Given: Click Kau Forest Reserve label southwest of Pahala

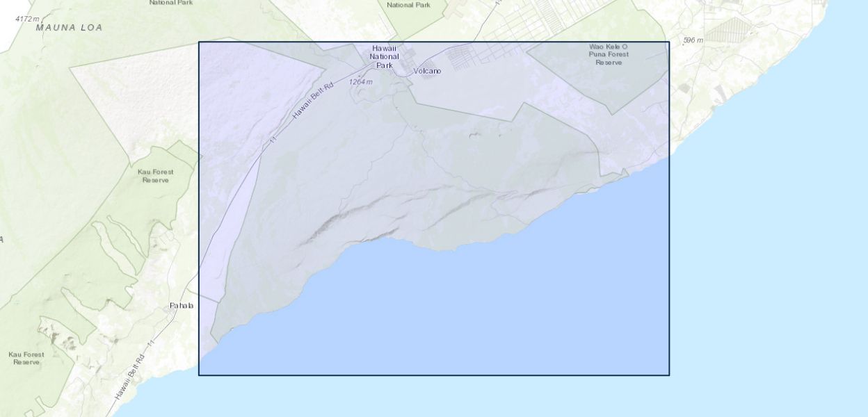Looking at the screenshot, I should point(26,358).
